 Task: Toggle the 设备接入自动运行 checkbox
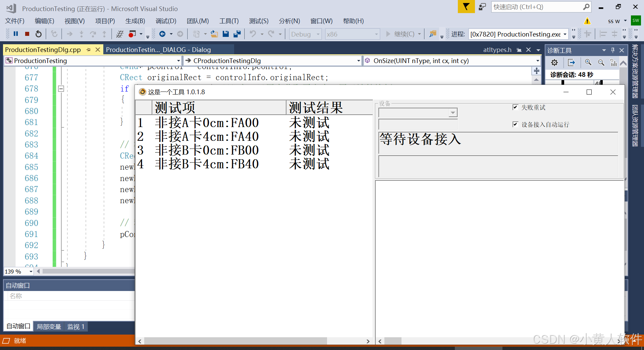click(x=516, y=124)
